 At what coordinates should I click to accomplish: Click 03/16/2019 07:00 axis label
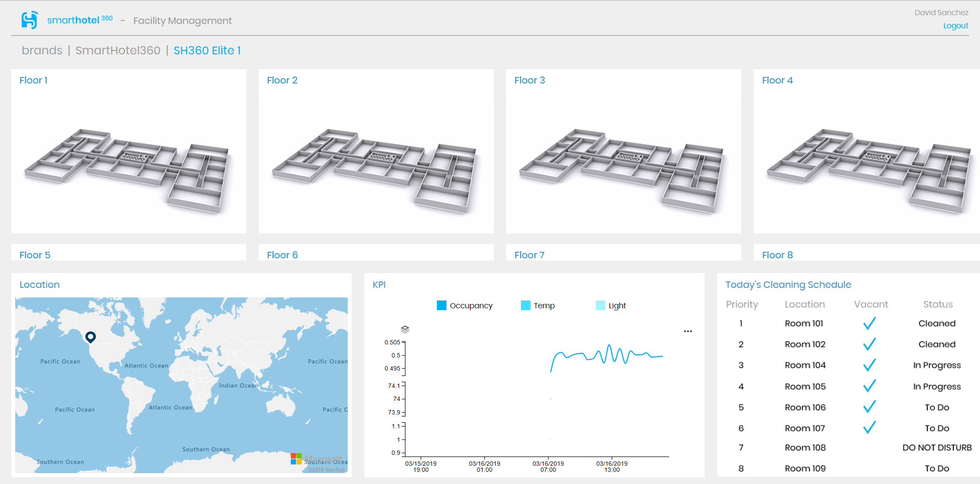[548, 467]
